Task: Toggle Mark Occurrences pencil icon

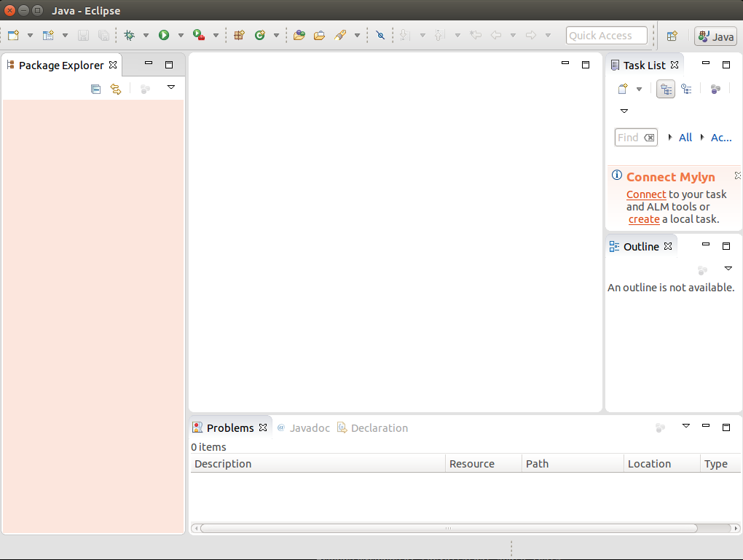Action: (x=380, y=35)
